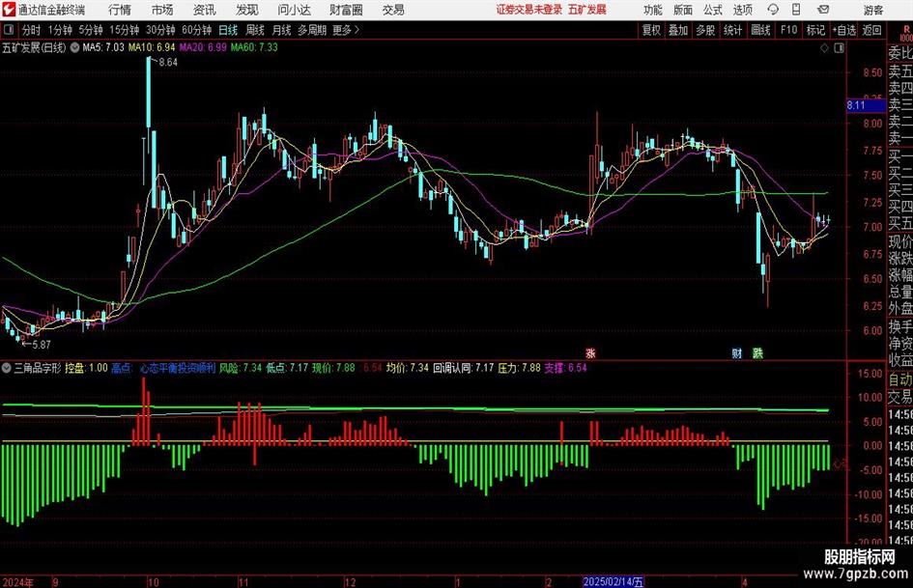This screenshot has height=588, width=913.
Task: Click the 5.87 low price annotation
Action: point(41,345)
